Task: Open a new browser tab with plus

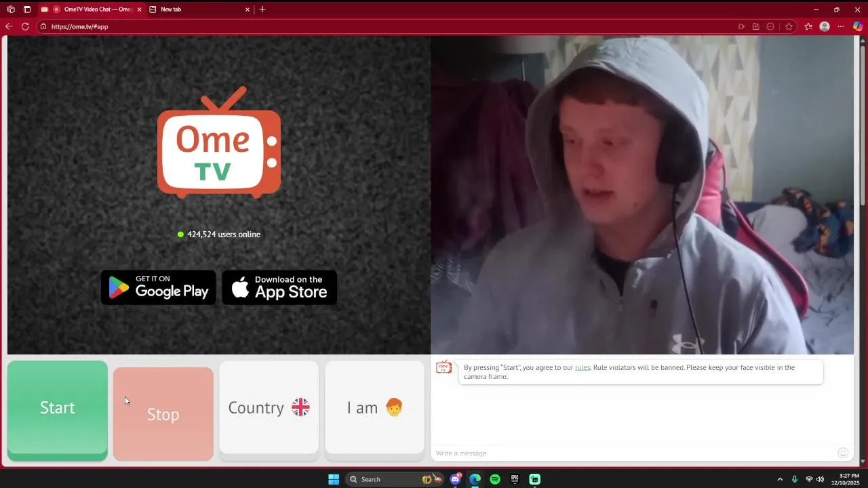Action: (262, 9)
